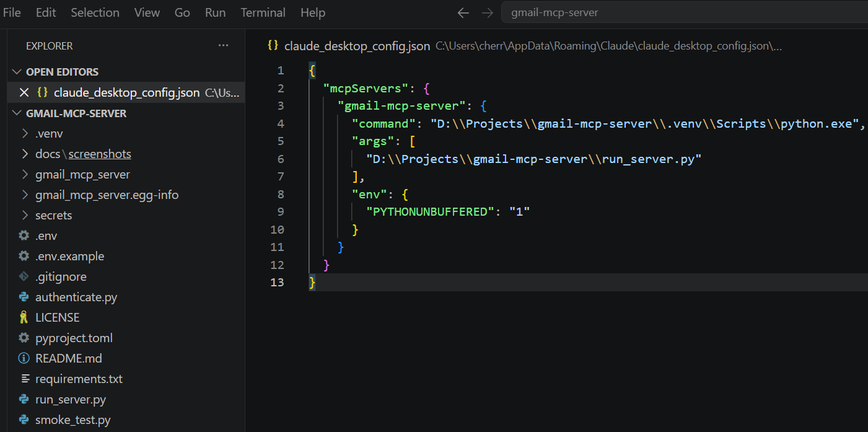This screenshot has height=432, width=868.
Task: Expand the gmail_mcp_server.egg-info folder
Action: point(25,195)
